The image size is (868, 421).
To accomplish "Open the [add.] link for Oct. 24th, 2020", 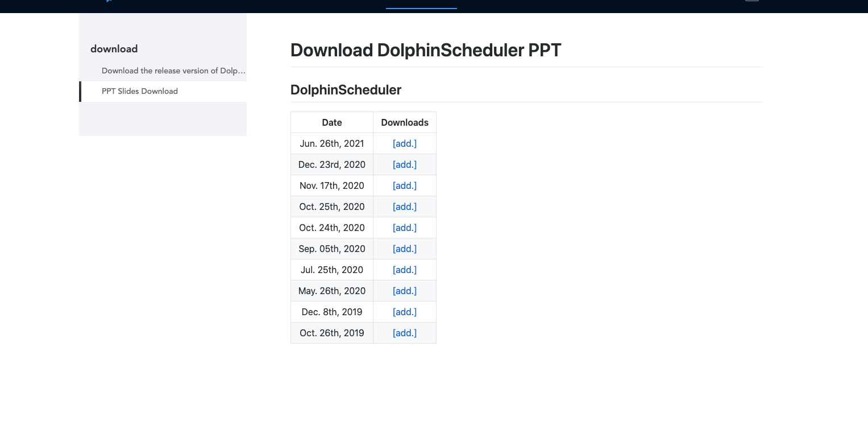I will tap(405, 228).
